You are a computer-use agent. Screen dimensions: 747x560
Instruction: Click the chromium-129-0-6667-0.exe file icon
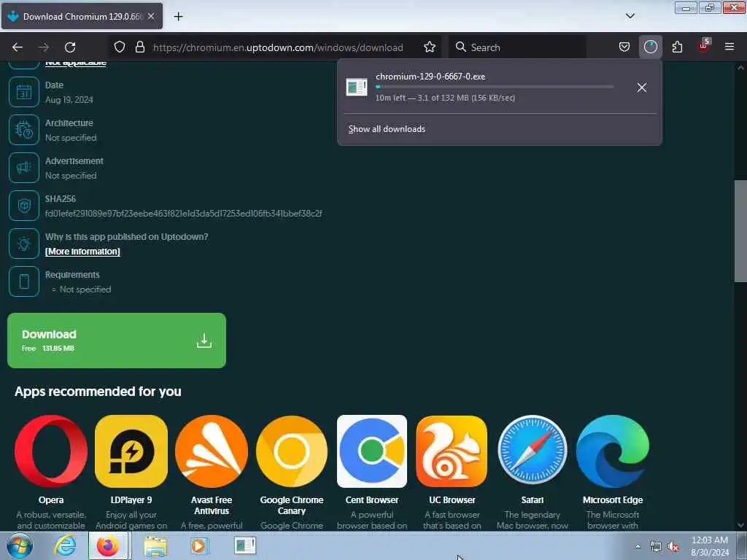[x=356, y=87]
